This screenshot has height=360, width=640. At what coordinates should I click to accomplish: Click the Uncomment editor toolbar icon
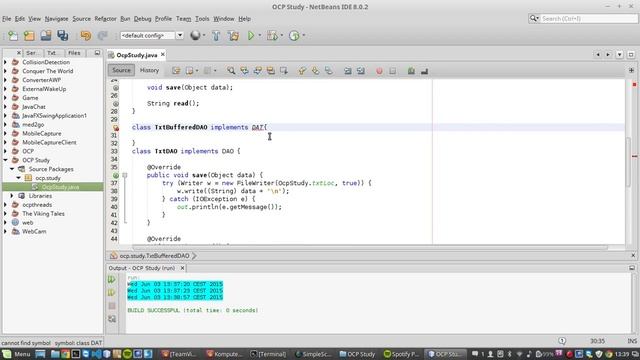click(x=424, y=71)
